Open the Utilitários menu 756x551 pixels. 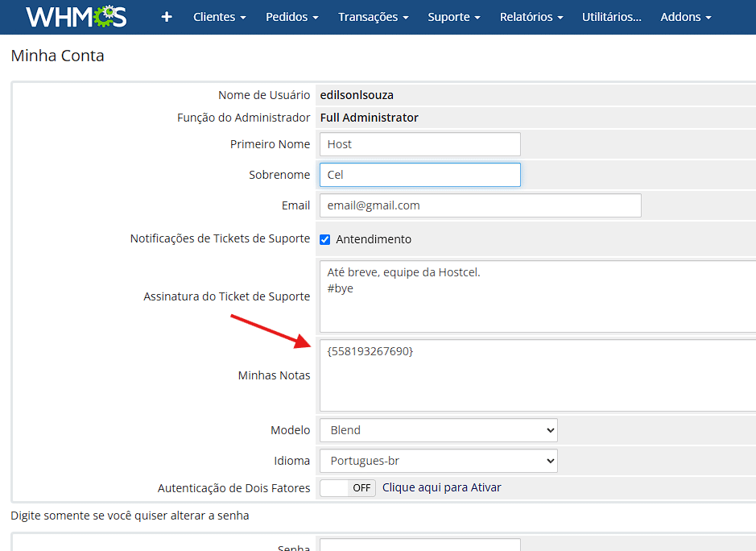tap(611, 17)
